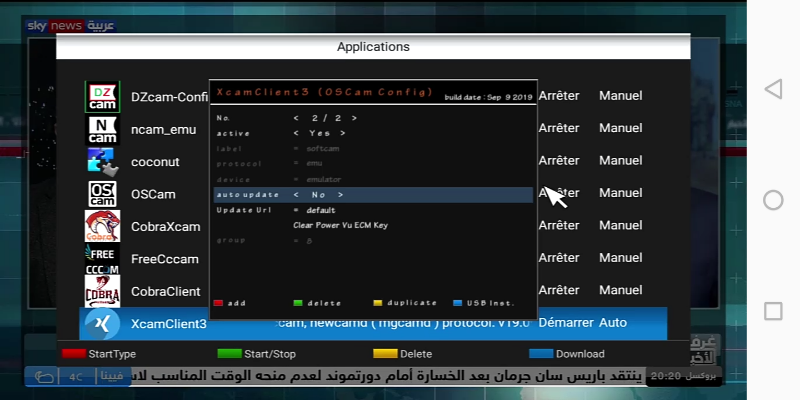The height and width of the screenshot is (400, 800).
Task: Click the XcamClient3 round X icon
Action: pos(102,323)
